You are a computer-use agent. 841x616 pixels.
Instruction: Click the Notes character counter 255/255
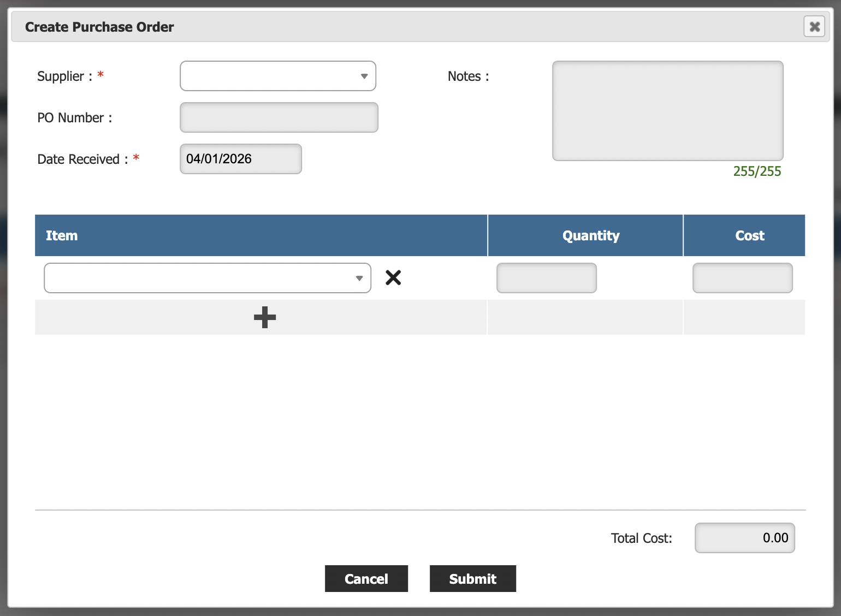[757, 171]
